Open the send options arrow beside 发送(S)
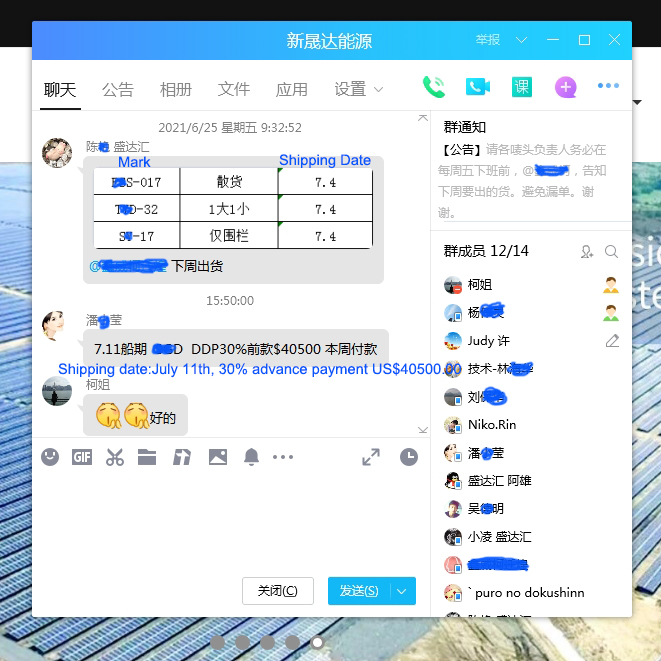 (402, 591)
